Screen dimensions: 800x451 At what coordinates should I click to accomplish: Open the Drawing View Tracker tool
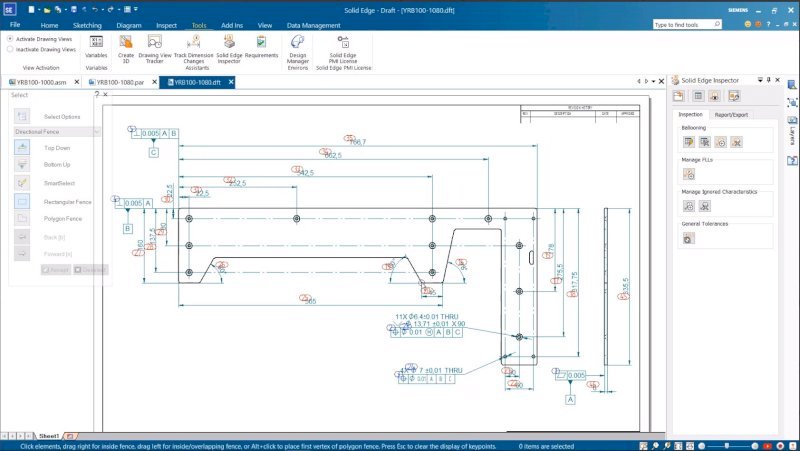155,45
